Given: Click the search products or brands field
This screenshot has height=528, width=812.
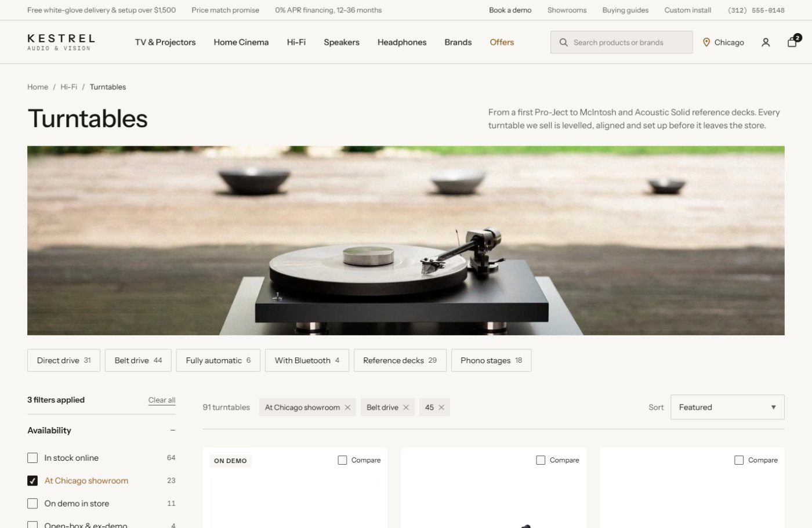Looking at the screenshot, I should point(622,42).
